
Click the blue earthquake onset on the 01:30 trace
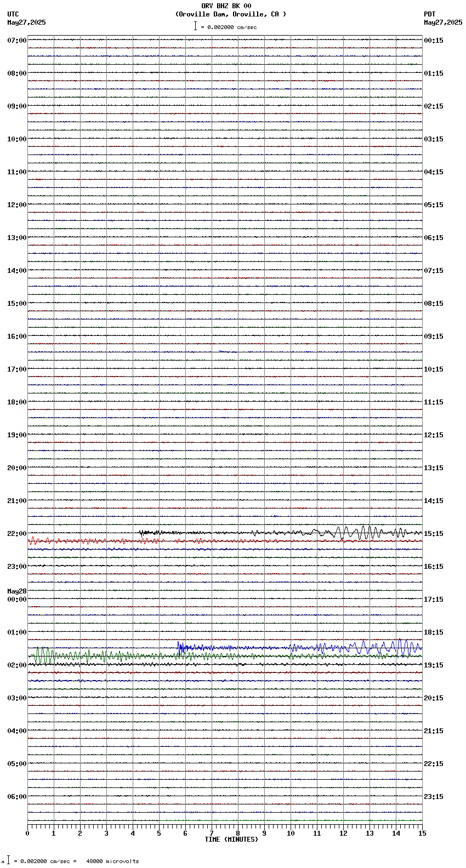coord(180,647)
